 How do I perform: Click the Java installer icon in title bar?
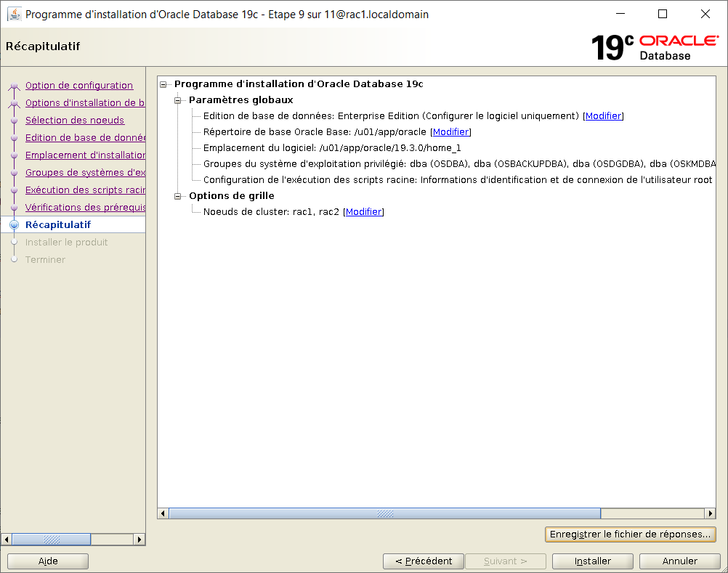(x=15, y=15)
